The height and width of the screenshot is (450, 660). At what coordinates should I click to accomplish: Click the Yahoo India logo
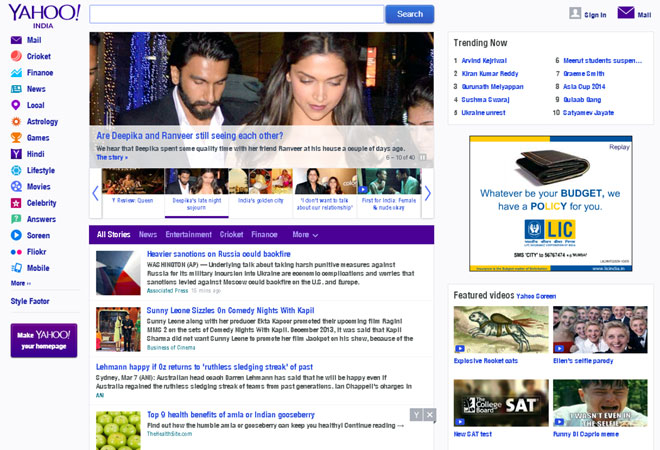click(x=44, y=16)
